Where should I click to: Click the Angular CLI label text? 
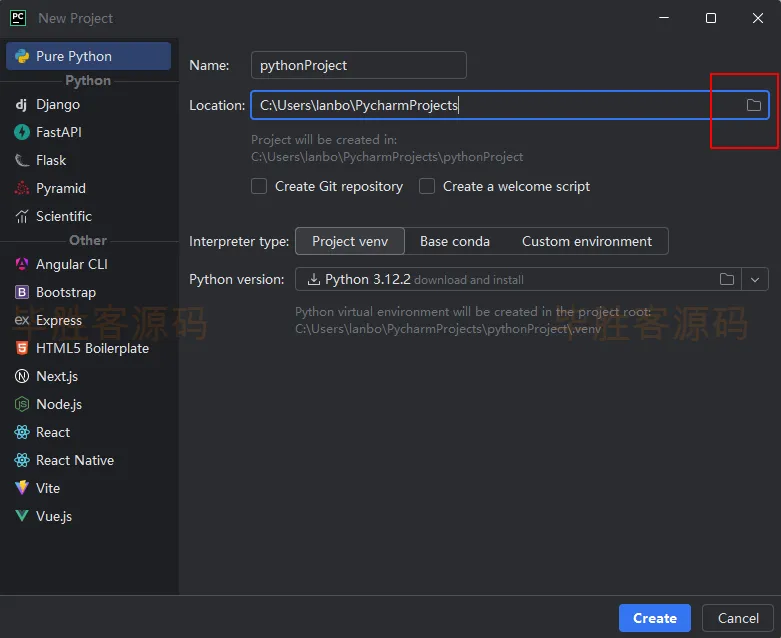[x=72, y=264]
